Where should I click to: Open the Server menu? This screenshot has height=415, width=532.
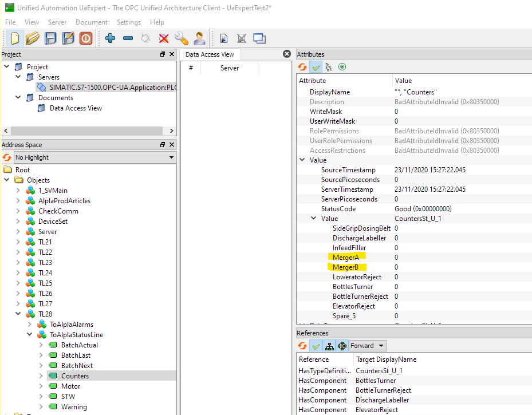(57, 22)
